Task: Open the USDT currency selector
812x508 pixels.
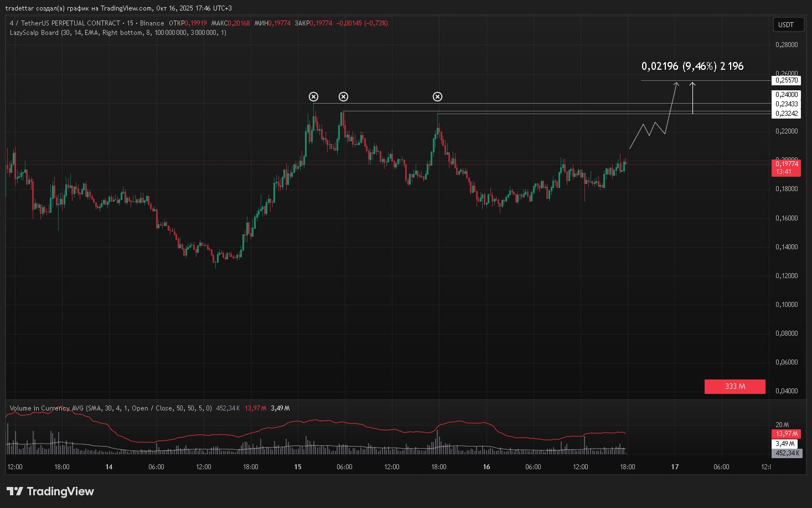Action: point(786,24)
